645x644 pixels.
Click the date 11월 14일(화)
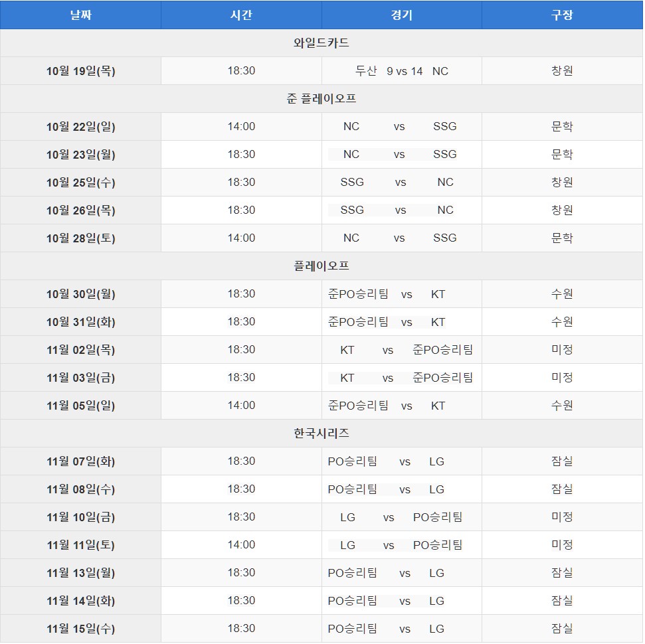coord(80,601)
